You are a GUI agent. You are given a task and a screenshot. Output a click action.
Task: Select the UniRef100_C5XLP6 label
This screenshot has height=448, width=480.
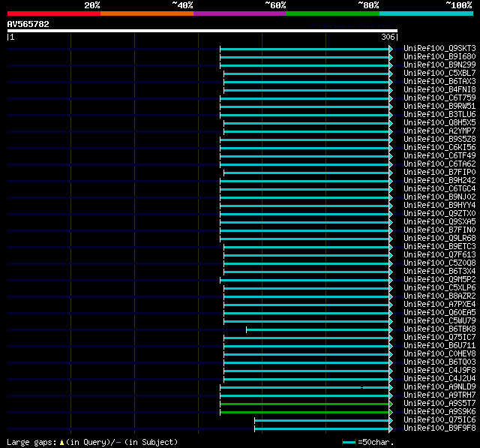[439, 288]
